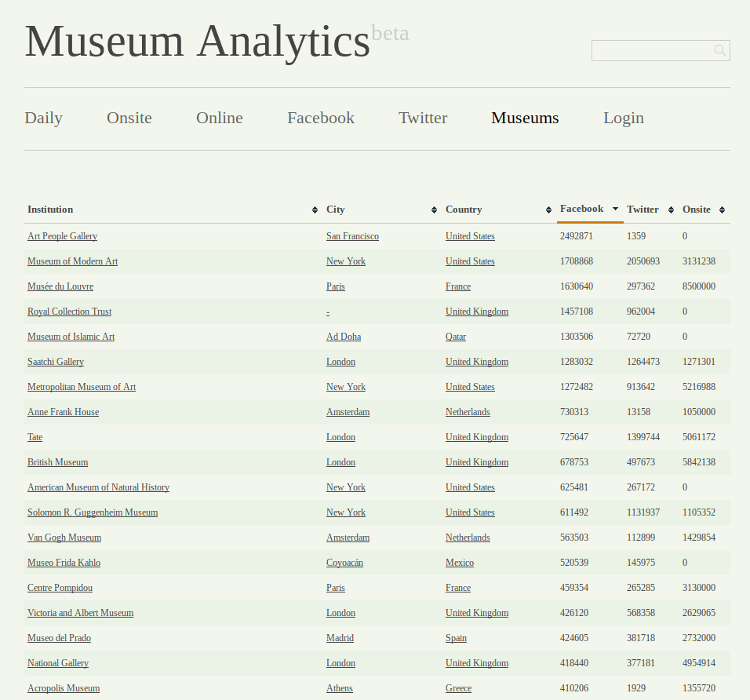Open Museo Frida Kahlo link
The image size is (750, 700).
(x=64, y=563)
